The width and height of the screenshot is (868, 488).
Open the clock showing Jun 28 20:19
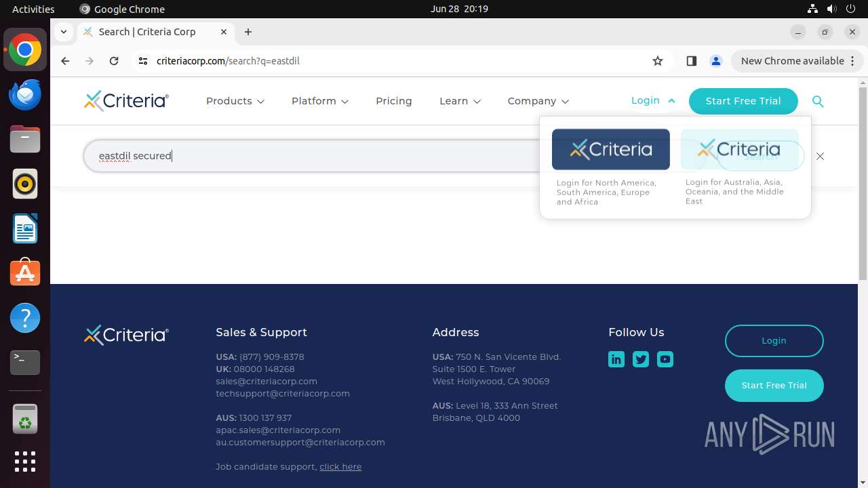click(x=459, y=9)
